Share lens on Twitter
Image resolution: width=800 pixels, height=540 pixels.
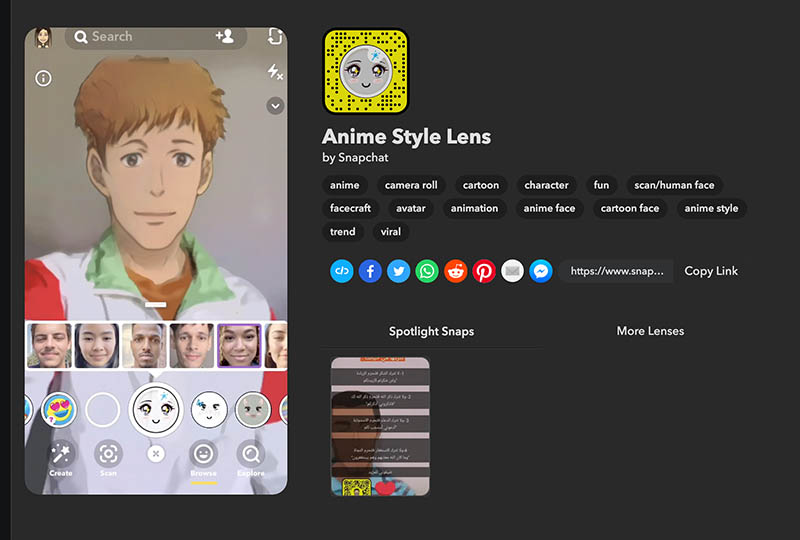tap(398, 271)
